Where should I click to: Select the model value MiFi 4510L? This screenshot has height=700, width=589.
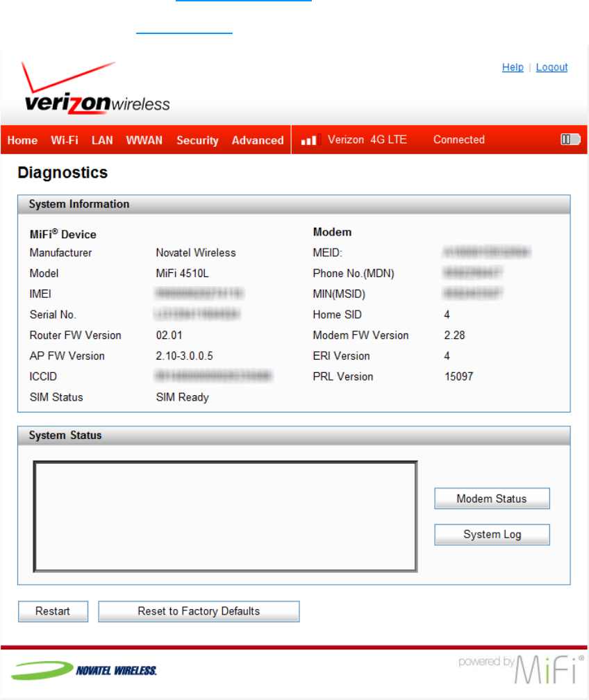click(182, 273)
